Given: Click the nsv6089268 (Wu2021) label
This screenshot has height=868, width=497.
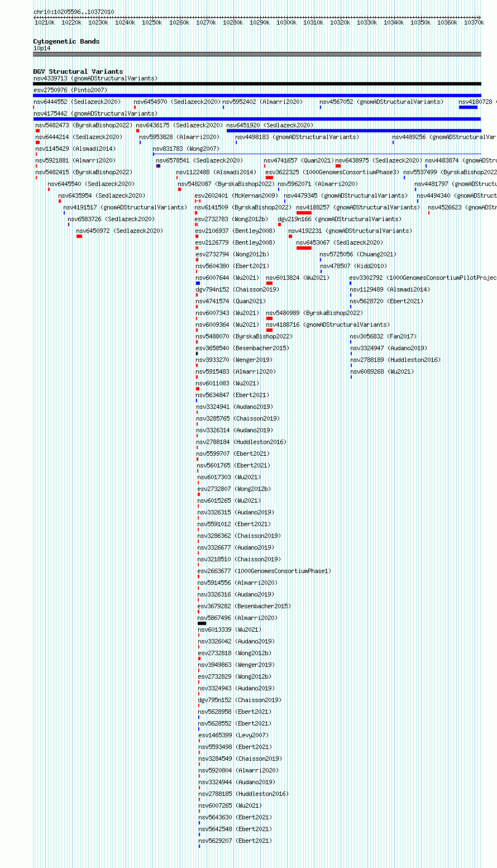Looking at the screenshot, I should (382, 371).
